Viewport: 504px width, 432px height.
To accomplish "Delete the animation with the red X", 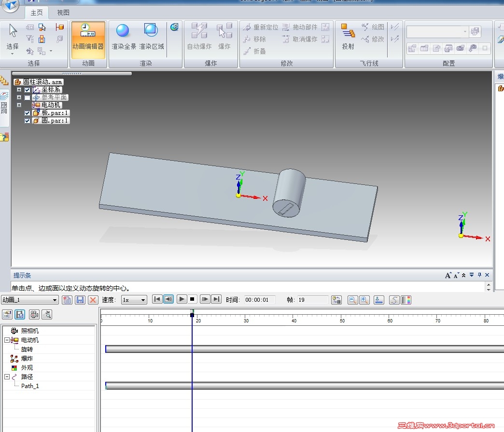I will tap(93, 300).
